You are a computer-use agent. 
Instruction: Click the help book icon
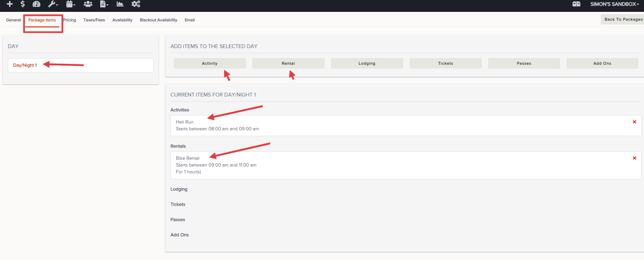[x=576, y=4]
